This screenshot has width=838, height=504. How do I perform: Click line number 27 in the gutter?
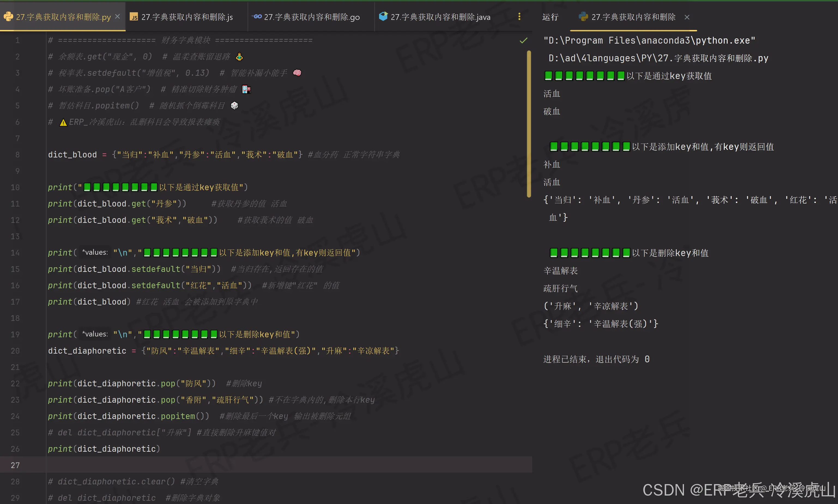coord(15,465)
